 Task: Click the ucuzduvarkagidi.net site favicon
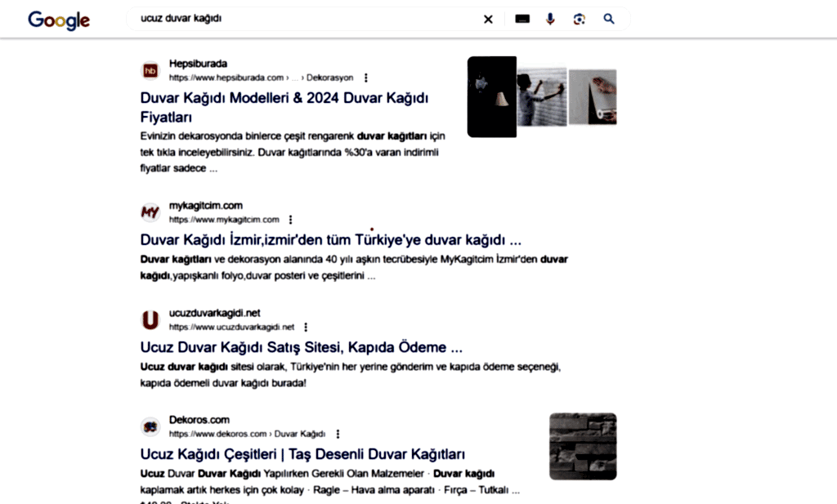150,320
